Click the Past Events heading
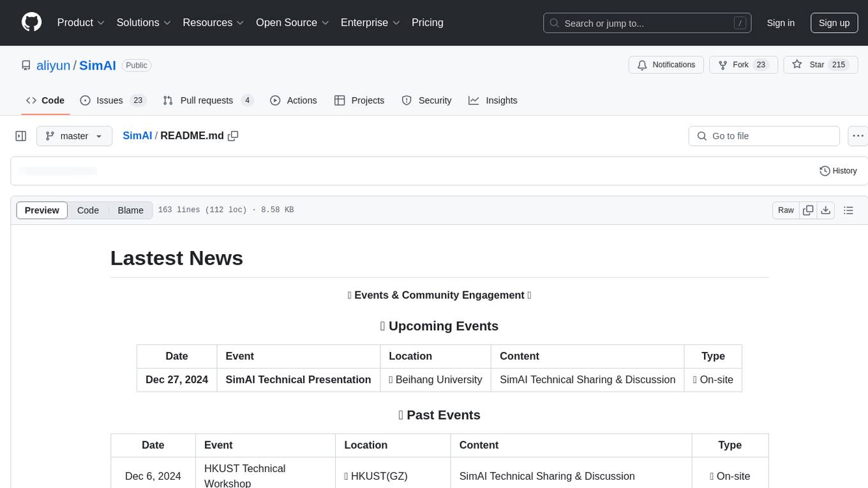Image resolution: width=868 pixels, height=488 pixels. (x=439, y=415)
